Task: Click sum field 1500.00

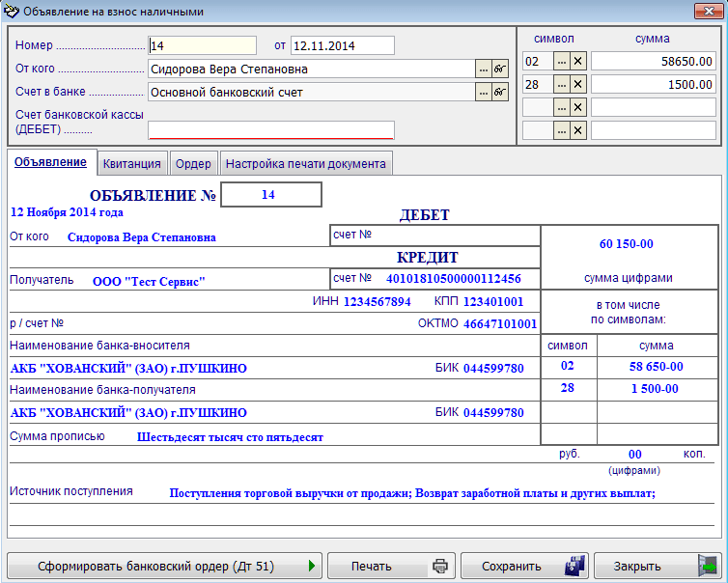Action: pos(654,84)
